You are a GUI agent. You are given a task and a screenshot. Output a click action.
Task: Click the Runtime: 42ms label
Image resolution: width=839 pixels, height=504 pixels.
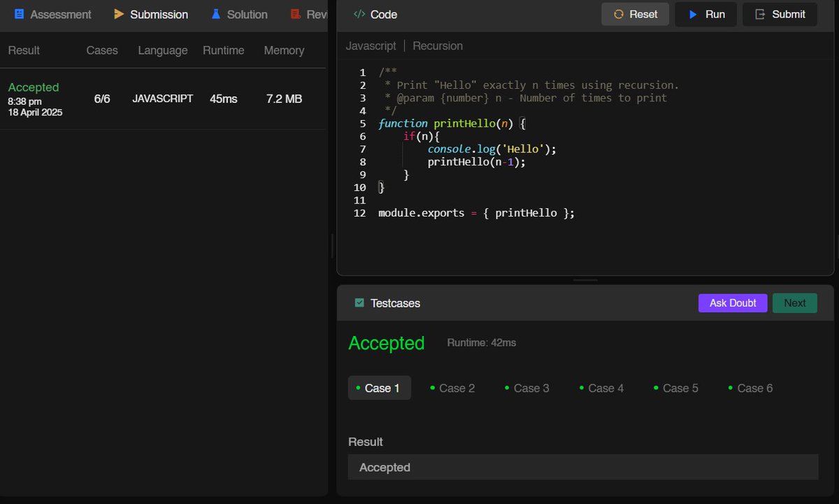[x=482, y=343]
